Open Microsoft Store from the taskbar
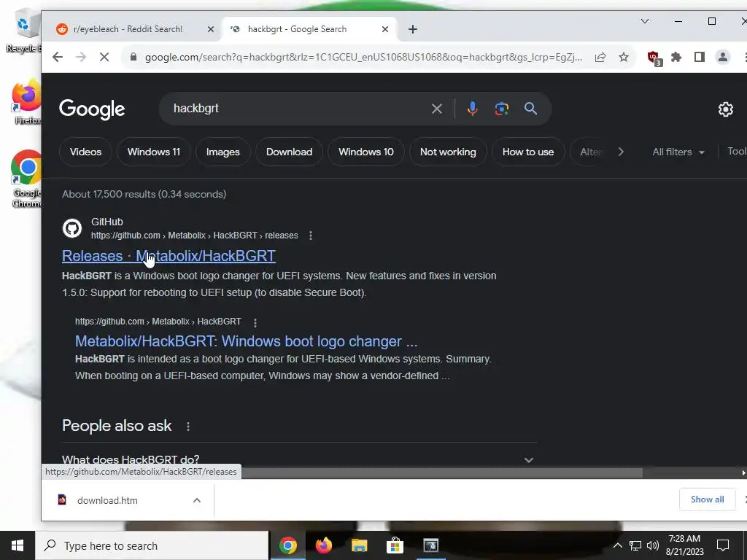Image resolution: width=747 pixels, height=560 pixels. (x=395, y=545)
